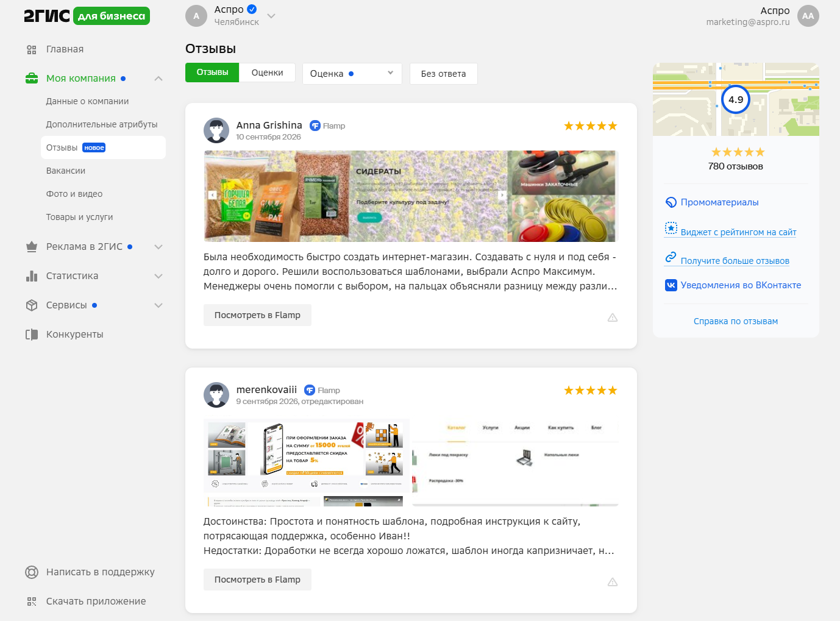Switch to the Оценки tab
The height and width of the screenshot is (621, 840).
click(267, 73)
